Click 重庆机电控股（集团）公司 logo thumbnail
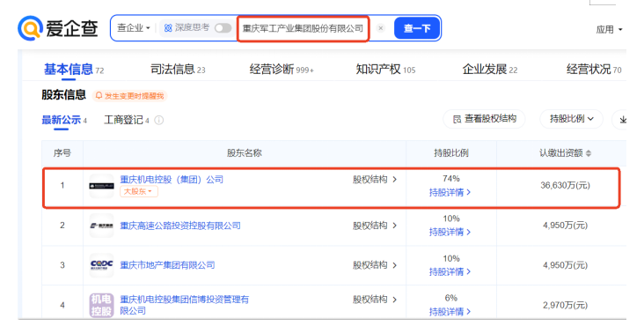 coord(101,186)
